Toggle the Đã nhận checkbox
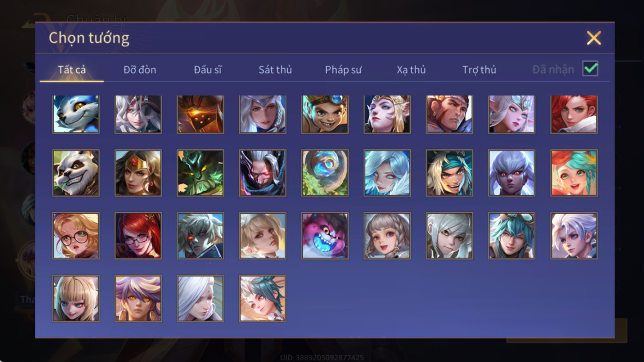Viewport: 644px width, 362px height. click(x=590, y=69)
